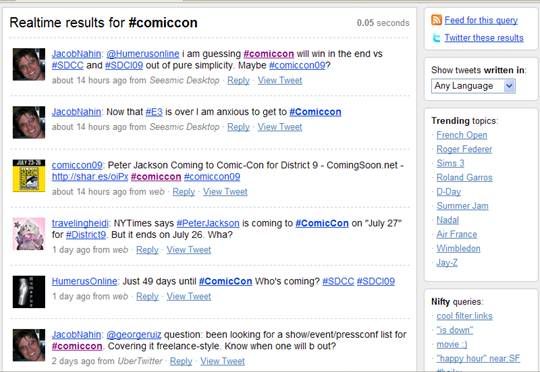Open the comiccon09 yellow avatar thumbnail
Image resolution: width=540 pixels, height=372 pixels.
(x=29, y=176)
